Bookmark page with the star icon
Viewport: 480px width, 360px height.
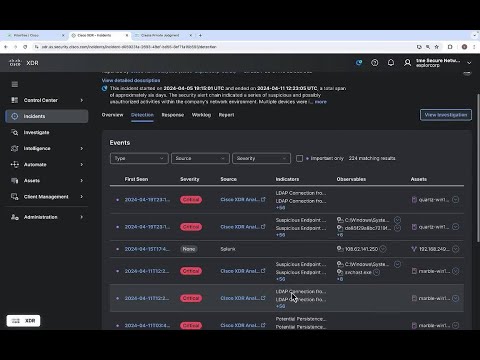(437, 47)
